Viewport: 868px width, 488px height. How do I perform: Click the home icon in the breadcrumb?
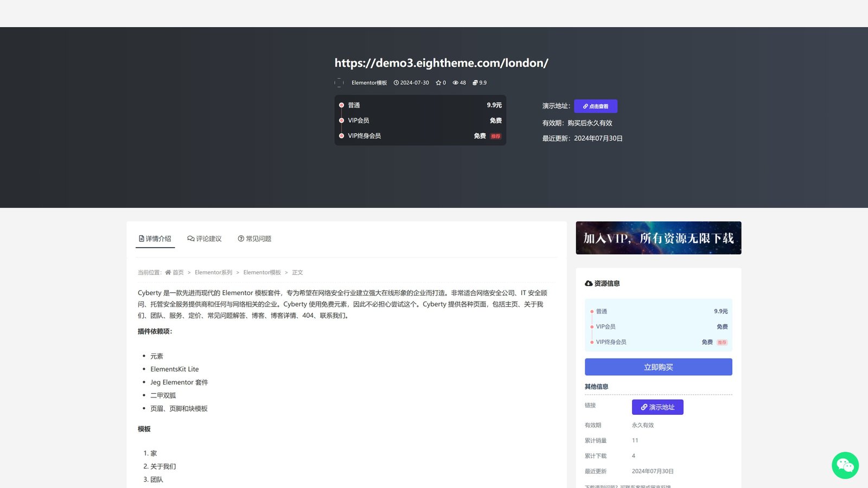[168, 273]
